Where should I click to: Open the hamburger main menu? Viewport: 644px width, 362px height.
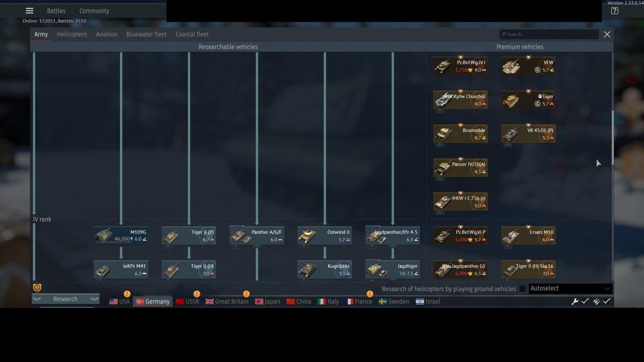29,11
